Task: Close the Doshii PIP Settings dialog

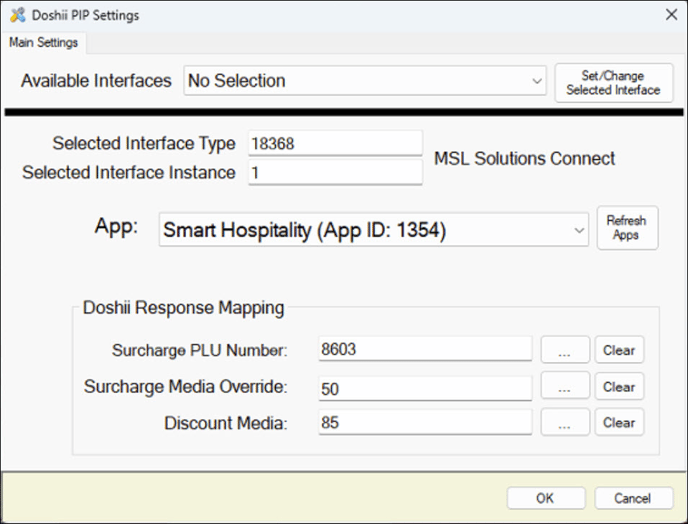Action: tap(670, 15)
